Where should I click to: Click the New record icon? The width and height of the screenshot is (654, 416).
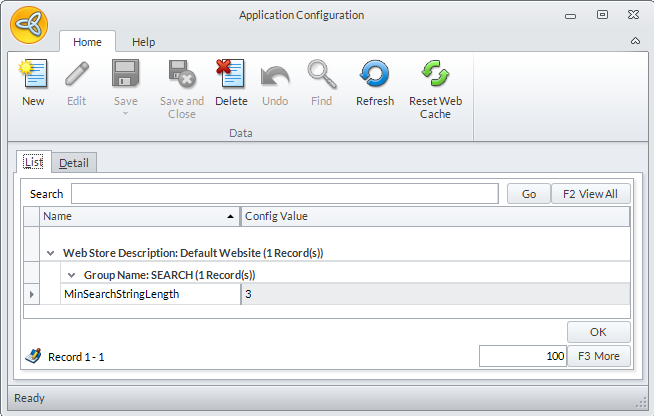coord(33,75)
